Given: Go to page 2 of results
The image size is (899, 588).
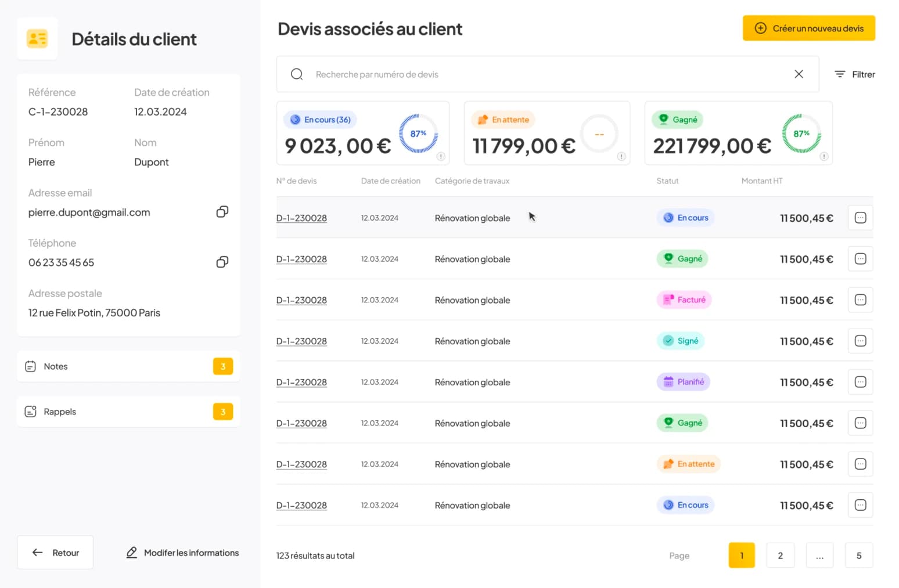Looking at the screenshot, I should click(x=780, y=555).
